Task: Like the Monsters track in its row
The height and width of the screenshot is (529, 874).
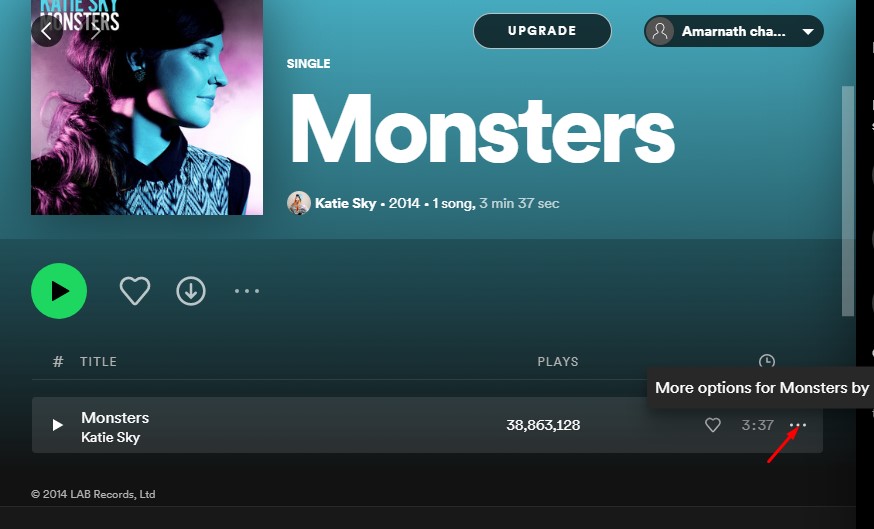Action: click(x=713, y=425)
